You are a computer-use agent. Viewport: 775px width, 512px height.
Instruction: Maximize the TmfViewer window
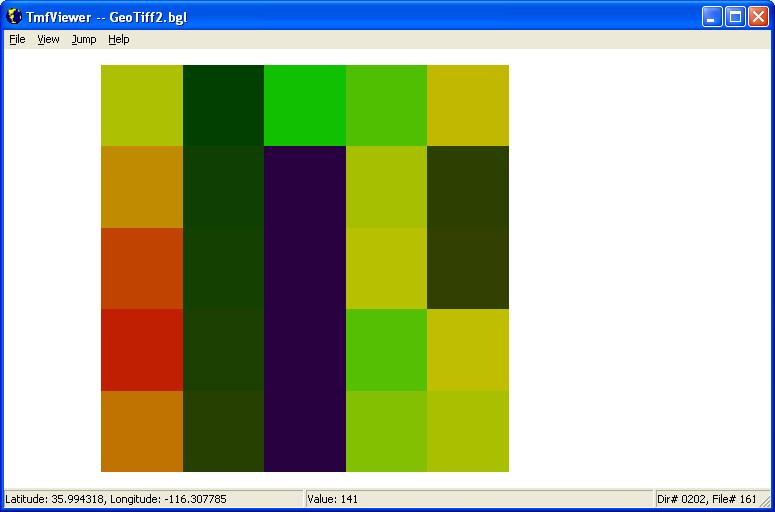point(735,17)
